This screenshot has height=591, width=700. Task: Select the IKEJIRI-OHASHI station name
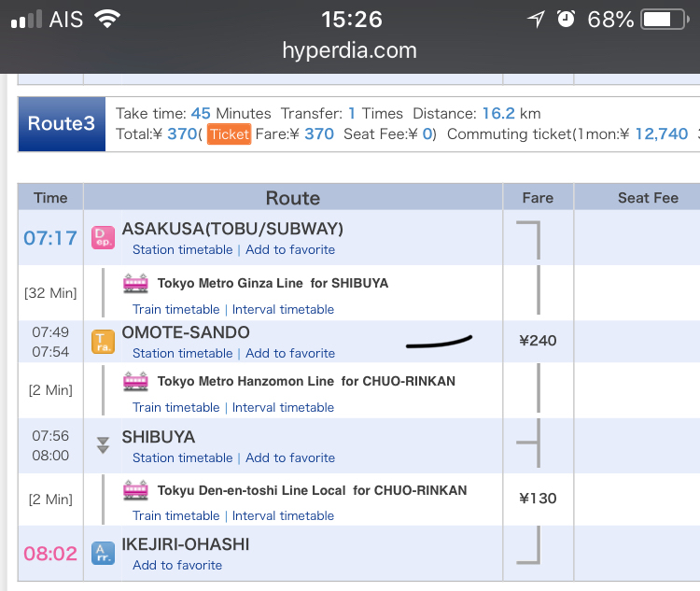(186, 544)
